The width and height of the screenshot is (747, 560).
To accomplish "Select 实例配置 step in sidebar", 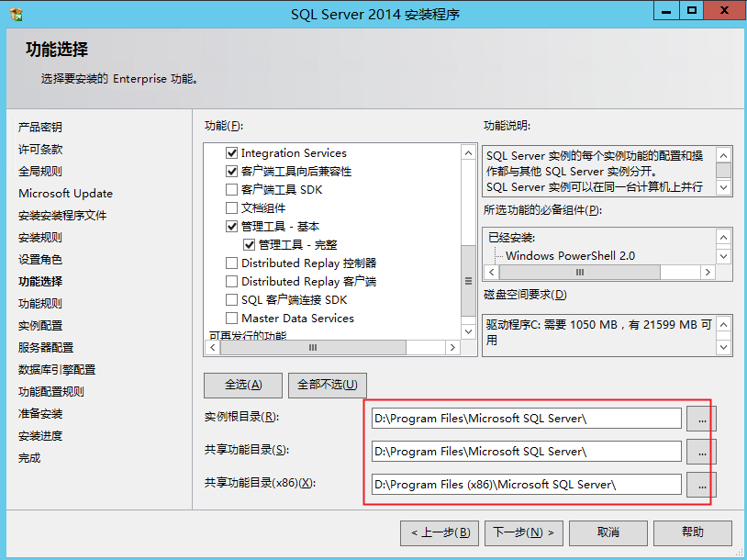I will tap(40, 326).
